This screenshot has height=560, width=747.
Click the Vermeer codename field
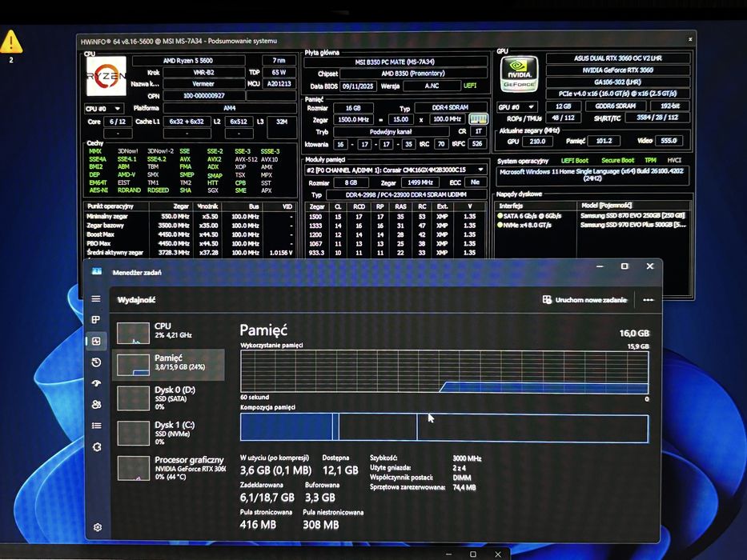[x=203, y=84]
